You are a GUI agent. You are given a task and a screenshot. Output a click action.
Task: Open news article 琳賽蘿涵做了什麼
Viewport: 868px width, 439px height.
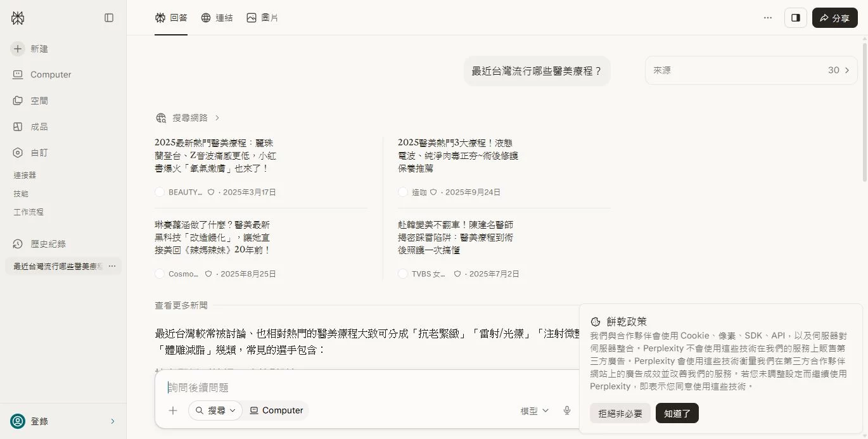click(x=213, y=238)
